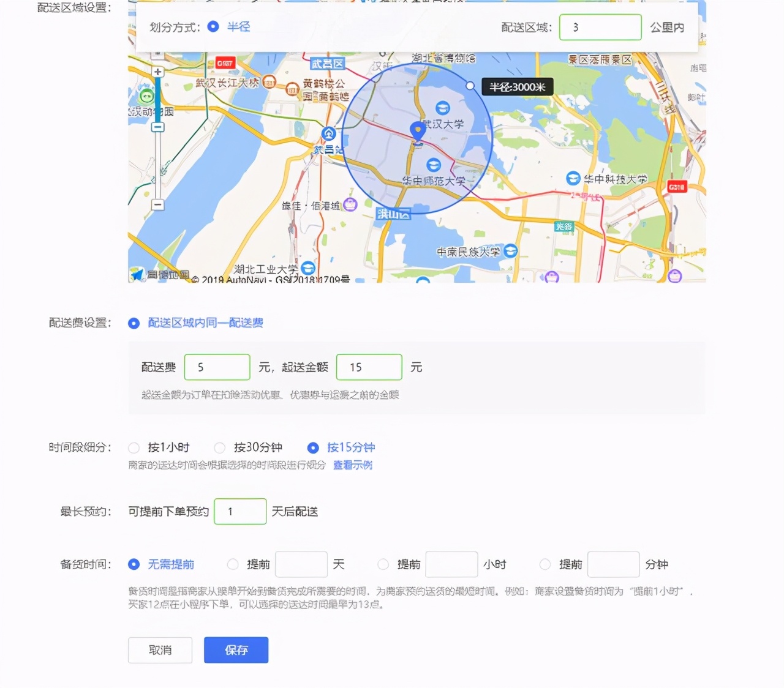Click the green traffic icon at map top-left

point(146,96)
